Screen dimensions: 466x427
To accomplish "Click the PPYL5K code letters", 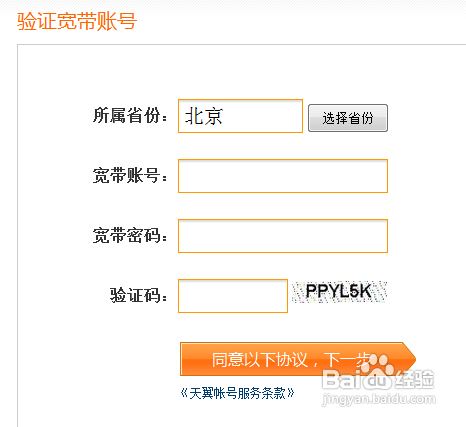I will click(x=338, y=291).
